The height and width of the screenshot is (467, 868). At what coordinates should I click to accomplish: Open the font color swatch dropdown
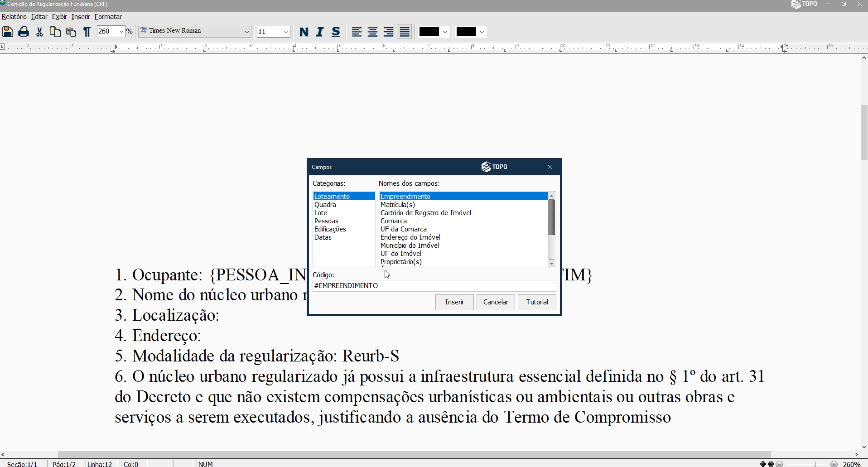[x=445, y=32]
